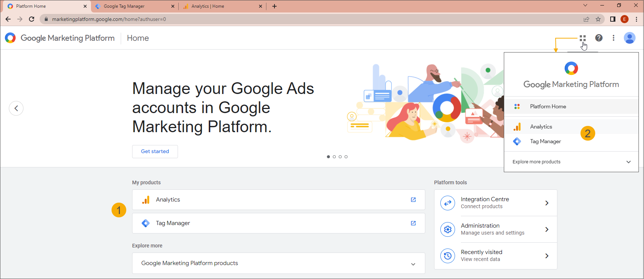Expand Explore more products in the popup
This screenshot has height=279, width=644.
coord(628,162)
